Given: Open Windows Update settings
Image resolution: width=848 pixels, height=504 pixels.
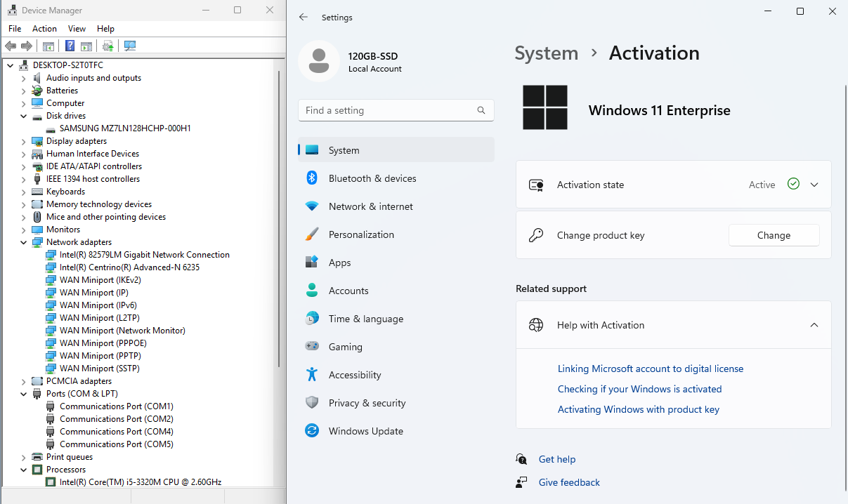Looking at the screenshot, I should (x=396, y=431).
